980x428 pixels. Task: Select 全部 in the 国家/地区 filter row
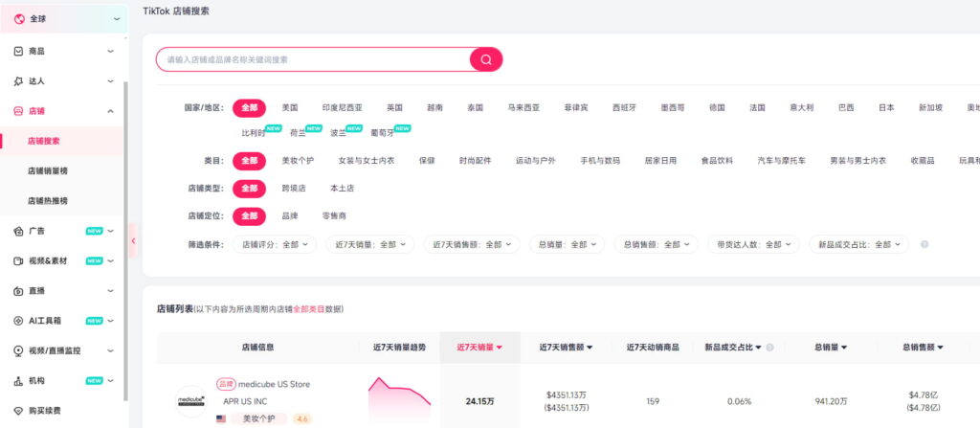coord(250,107)
